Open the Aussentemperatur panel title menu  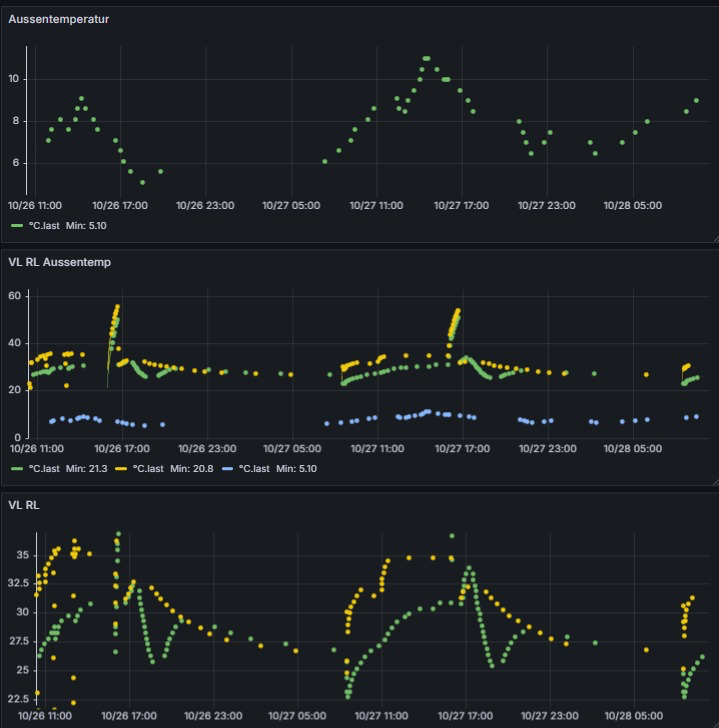(x=59, y=19)
